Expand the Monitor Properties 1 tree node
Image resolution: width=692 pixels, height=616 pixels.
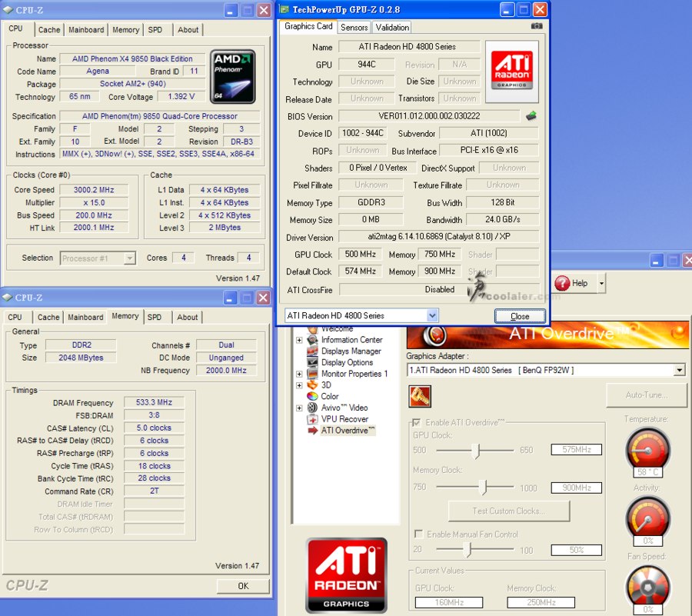coord(299,374)
